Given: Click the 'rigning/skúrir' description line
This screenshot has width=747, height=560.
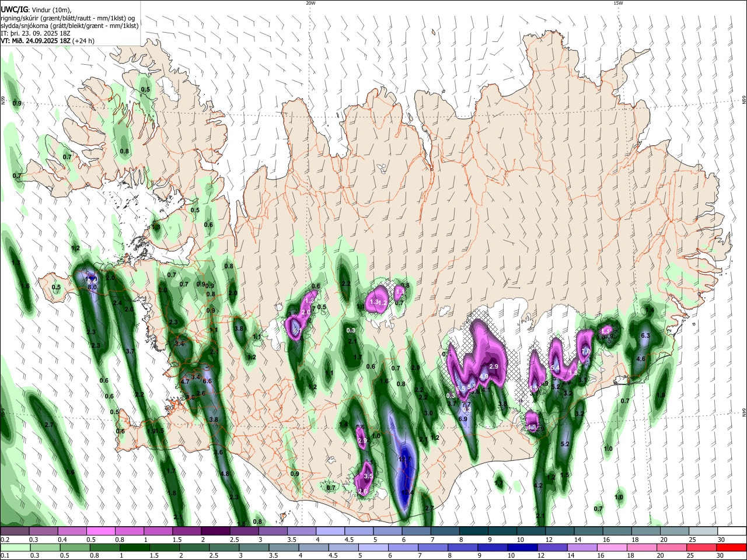Looking at the screenshot, I should (68, 17).
